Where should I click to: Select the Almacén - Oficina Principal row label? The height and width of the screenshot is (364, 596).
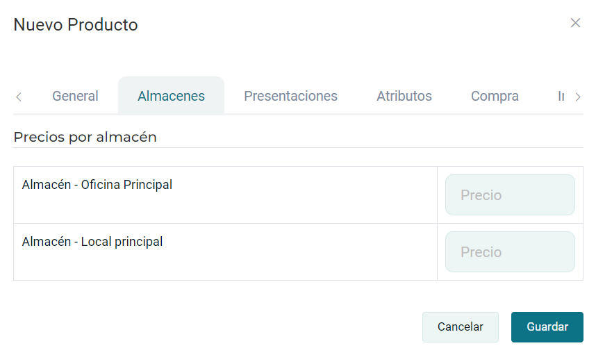point(97,185)
